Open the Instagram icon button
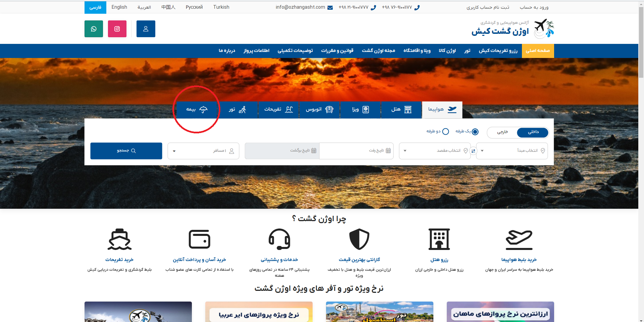Screen dimensions: 644x322 tap(117, 29)
